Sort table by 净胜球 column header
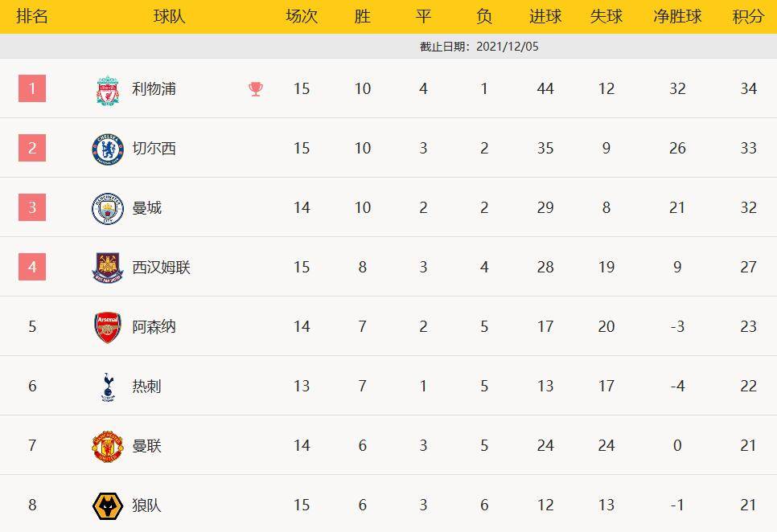Image resolution: width=777 pixels, height=532 pixels. (x=677, y=17)
